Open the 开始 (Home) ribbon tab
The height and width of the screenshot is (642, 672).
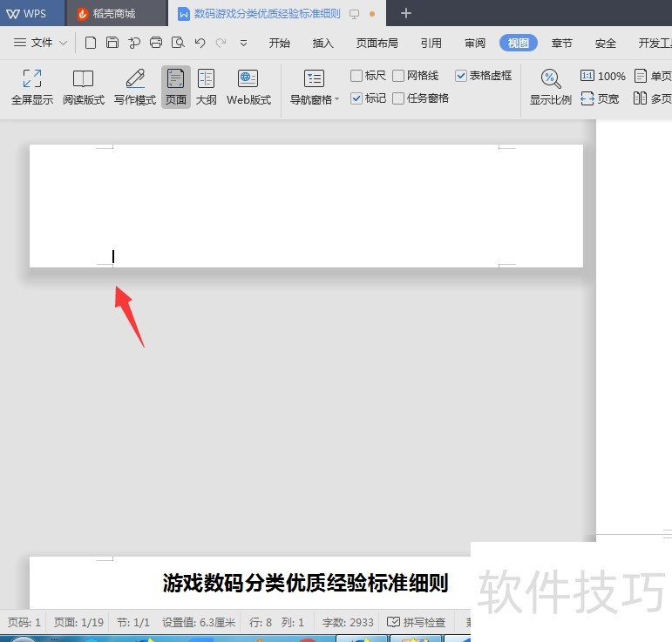[280, 43]
